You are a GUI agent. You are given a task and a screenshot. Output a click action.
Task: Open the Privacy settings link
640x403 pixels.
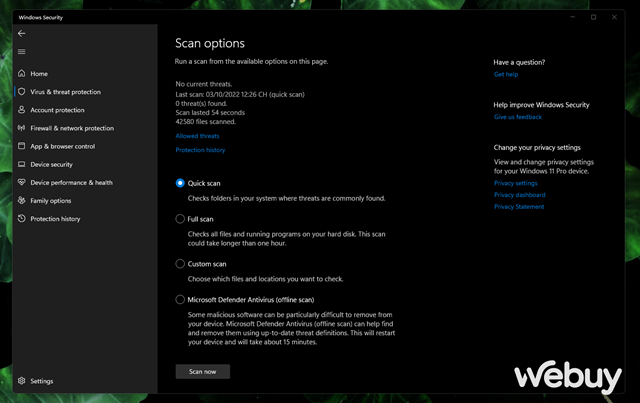tap(516, 183)
